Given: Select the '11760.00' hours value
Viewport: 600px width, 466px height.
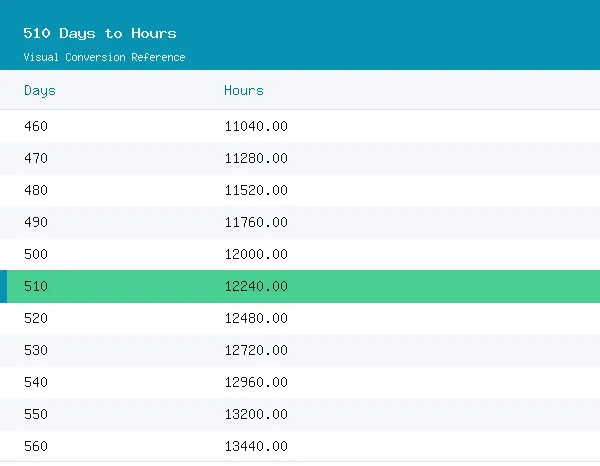Looking at the screenshot, I should (x=256, y=222).
